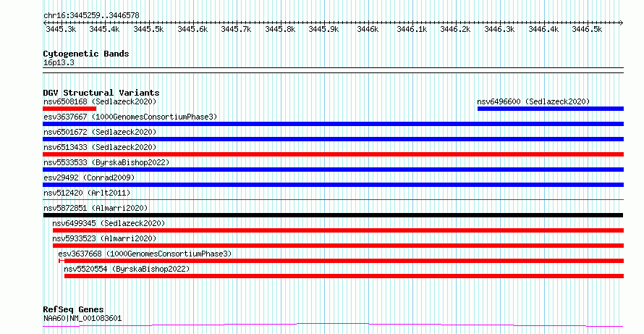Select nsv6501672 (Sedlazeck2020) label
Screen dimensions: 644x334
(100, 132)
